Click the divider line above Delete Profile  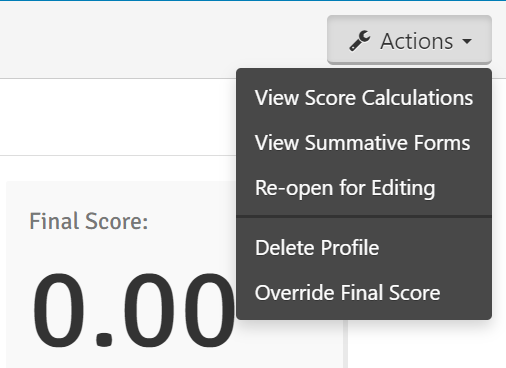pos(364,217)
